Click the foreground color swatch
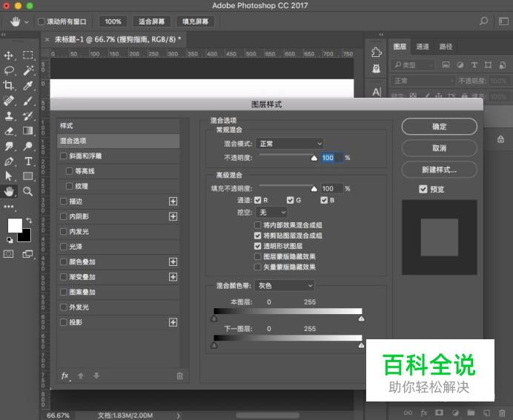 [15, 226]
